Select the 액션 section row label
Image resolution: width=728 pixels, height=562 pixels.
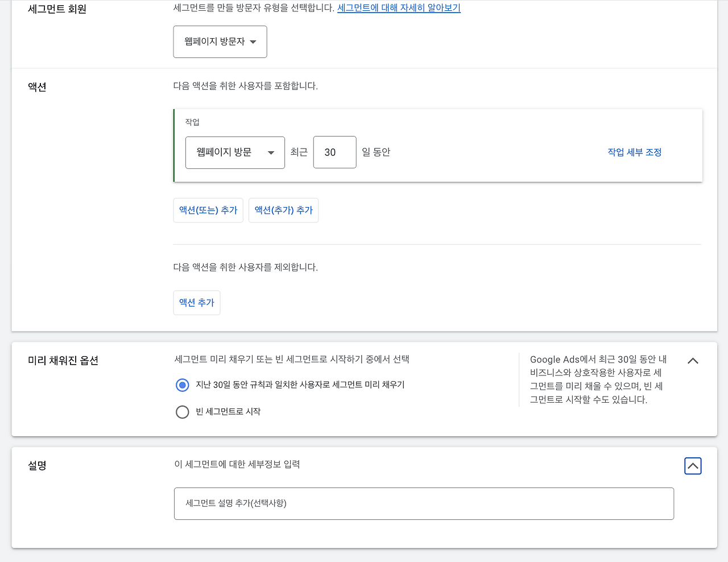click(36, 87)
